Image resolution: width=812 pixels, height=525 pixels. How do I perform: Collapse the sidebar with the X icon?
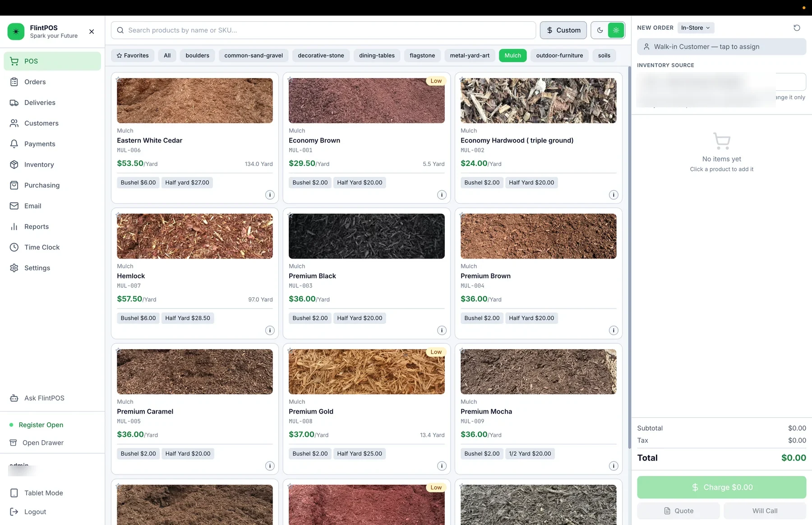point(92,32)
